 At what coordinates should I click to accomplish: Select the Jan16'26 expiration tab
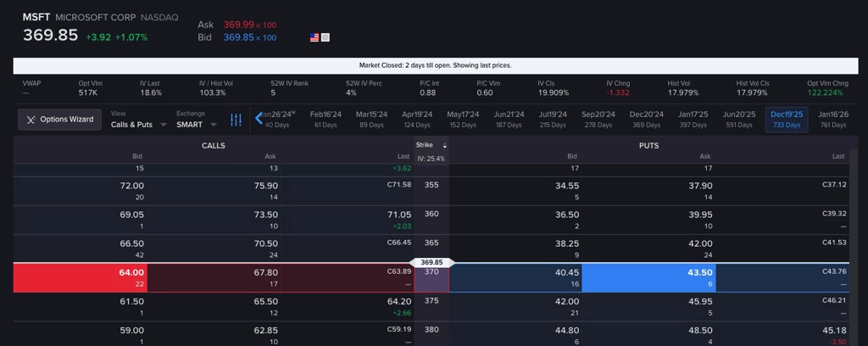(x=833, y=119)
